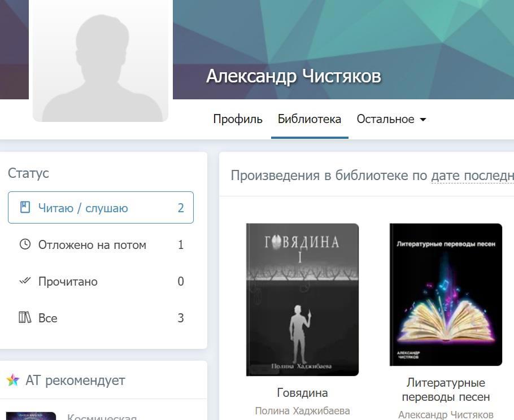Click the bookmark icon beside Читаю / слушаю

click(x=25, y=208)
